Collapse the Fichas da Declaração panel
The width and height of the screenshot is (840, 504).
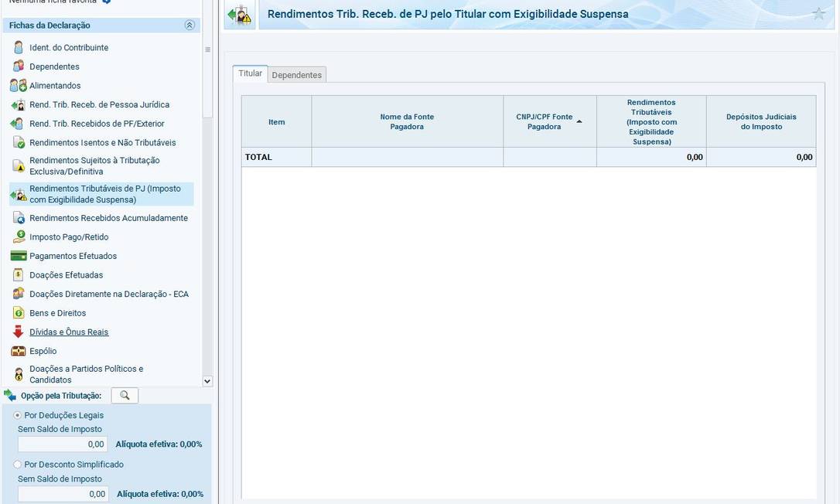[190, 26]
